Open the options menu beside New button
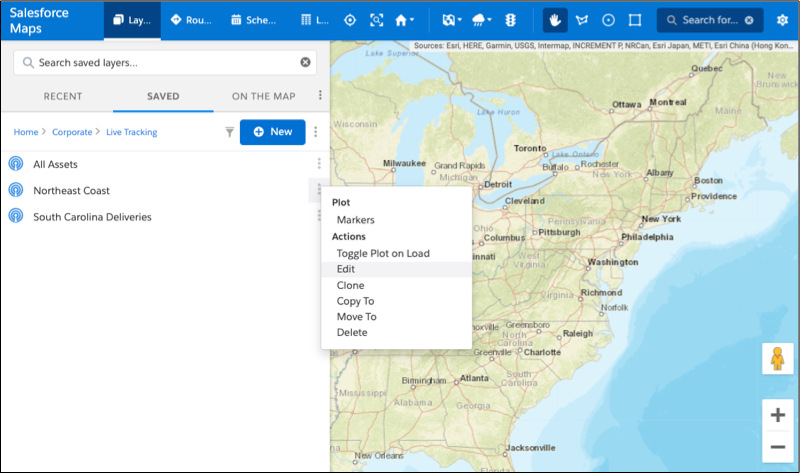 [316, 132]
